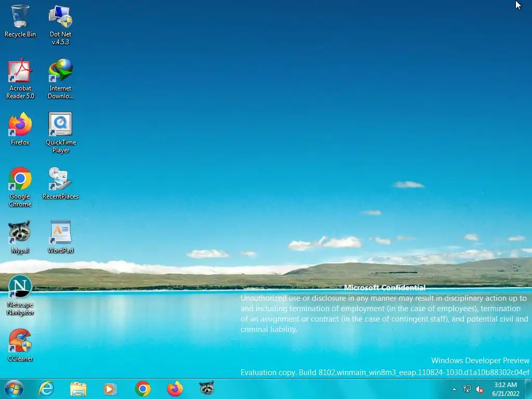
Task: Launch Mypal raccoon icon in the taskbar
Action: tap(207, 388)
